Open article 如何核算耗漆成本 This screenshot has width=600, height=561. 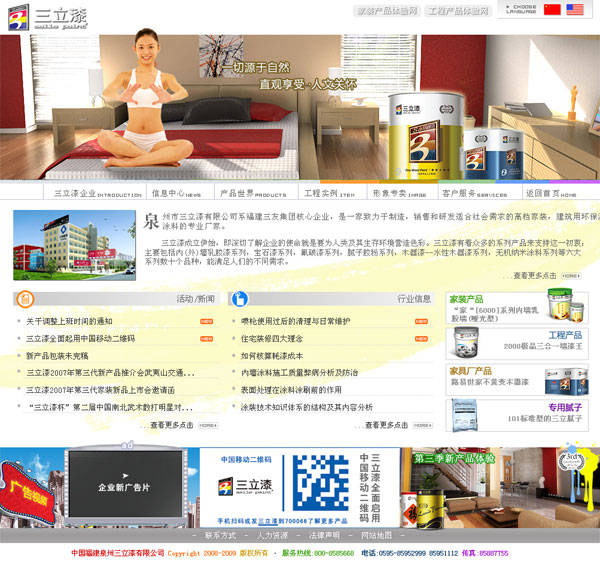[x=272, y=356]
